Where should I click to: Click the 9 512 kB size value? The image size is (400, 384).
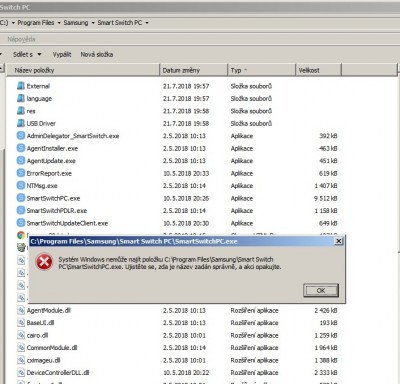click(x=326, y=198)
